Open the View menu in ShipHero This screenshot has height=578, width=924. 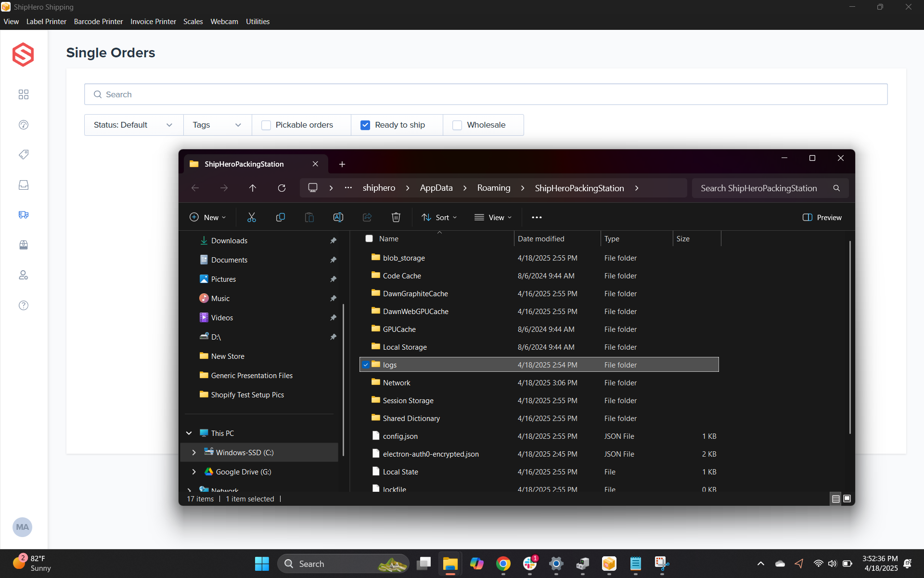click(x=11, y=22)
